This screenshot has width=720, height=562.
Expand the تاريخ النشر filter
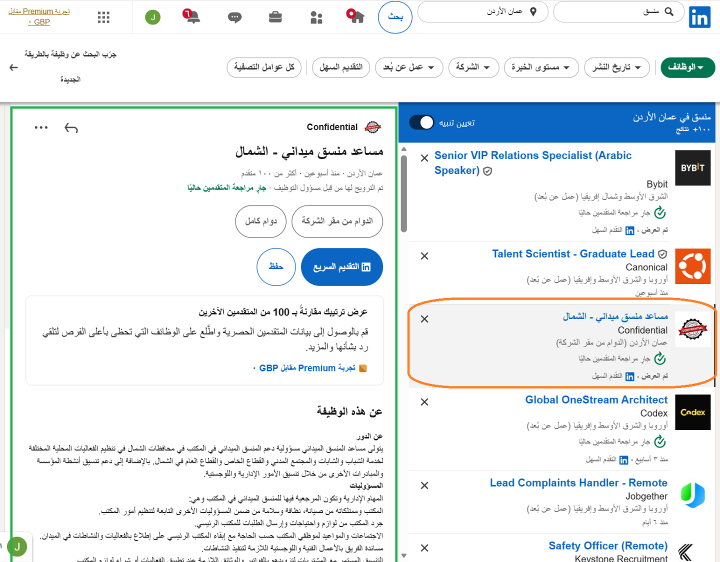pyautogui.click(x=617, y=67)
